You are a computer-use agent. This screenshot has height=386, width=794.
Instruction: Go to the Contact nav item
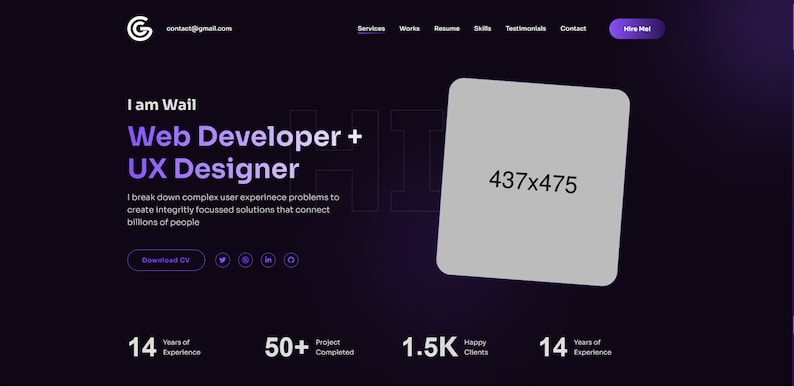point(573,29)
